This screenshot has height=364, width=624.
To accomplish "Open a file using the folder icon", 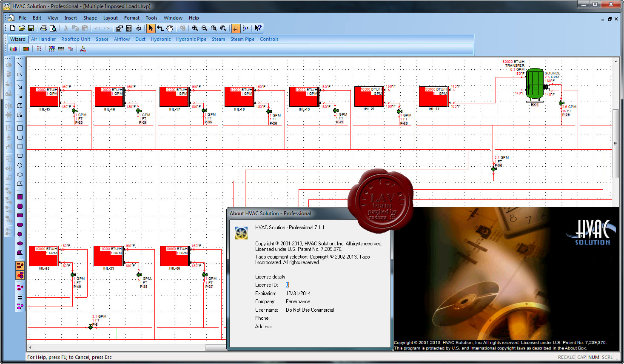I will click(22, 28).
